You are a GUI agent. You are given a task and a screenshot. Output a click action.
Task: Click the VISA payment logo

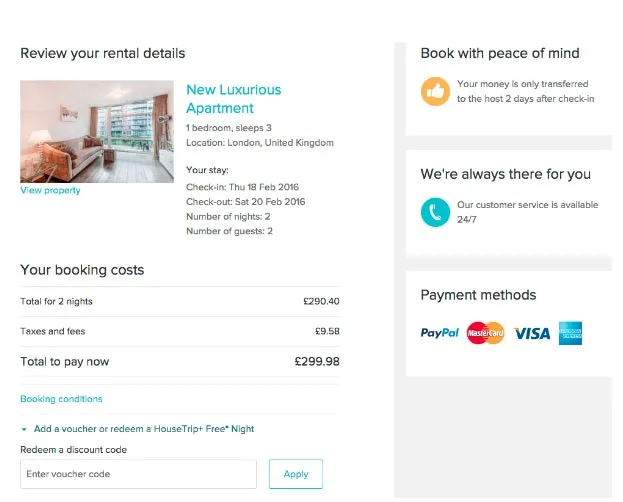point(532,333)
